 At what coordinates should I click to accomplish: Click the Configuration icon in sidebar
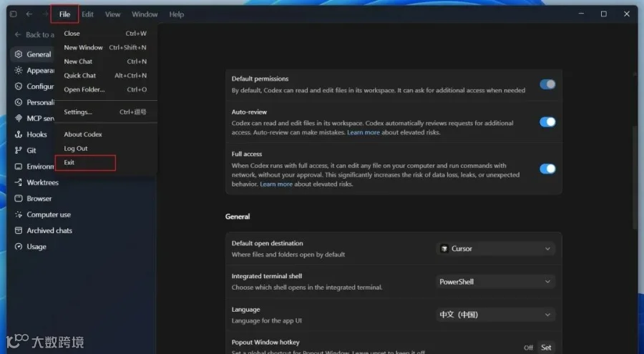tap(19, 87)
